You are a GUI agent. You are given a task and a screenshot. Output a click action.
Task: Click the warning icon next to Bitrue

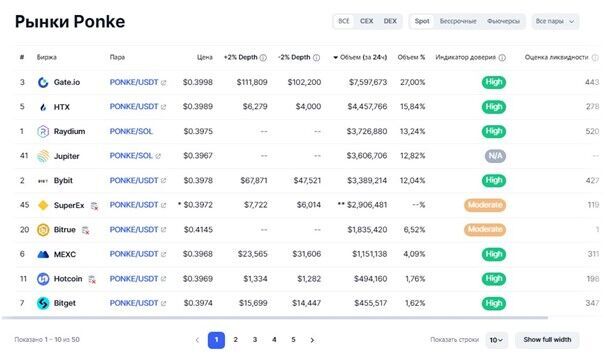[x=86, y=231]
